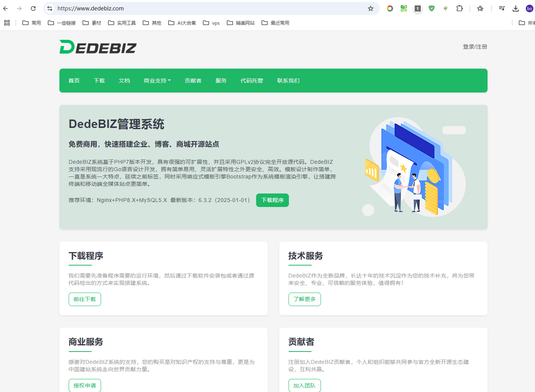Click the green QR code extension icon
This screenshot has height=392, width=535.
(404, 8)
